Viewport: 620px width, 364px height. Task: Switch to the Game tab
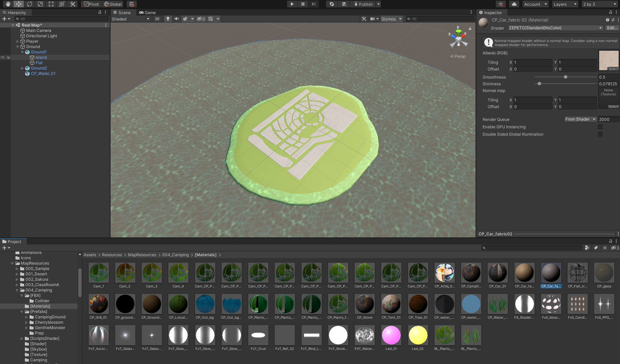147,12
